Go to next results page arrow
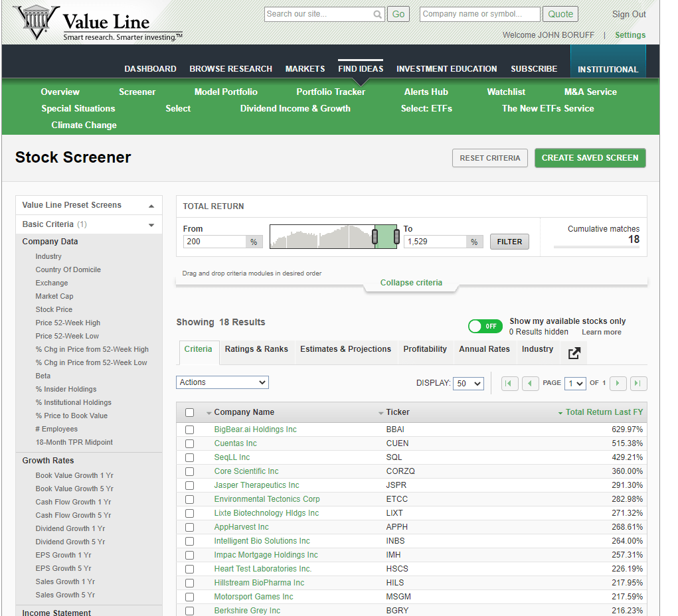Image resolution: width=678 pixels, height=616 pixels. (618, 384)
